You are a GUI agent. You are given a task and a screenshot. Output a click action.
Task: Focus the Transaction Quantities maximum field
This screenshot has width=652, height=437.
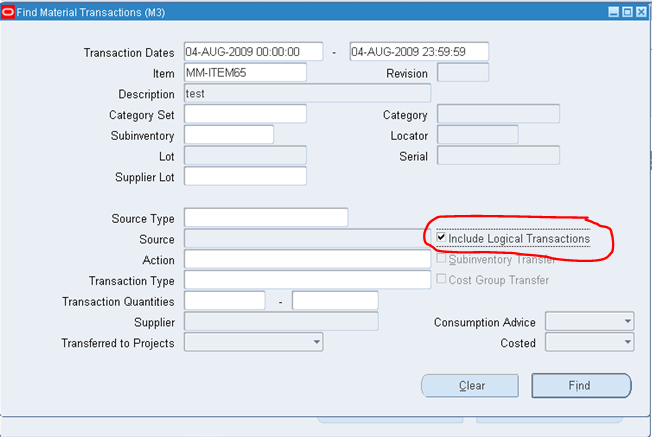pyautogui.click(x=335, y=300)
